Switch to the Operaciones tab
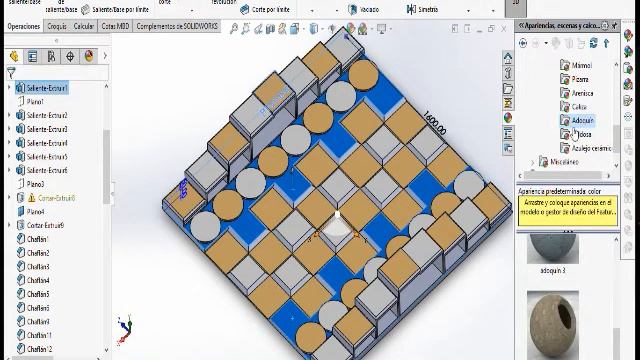640x360 pixels. (24, 26)
